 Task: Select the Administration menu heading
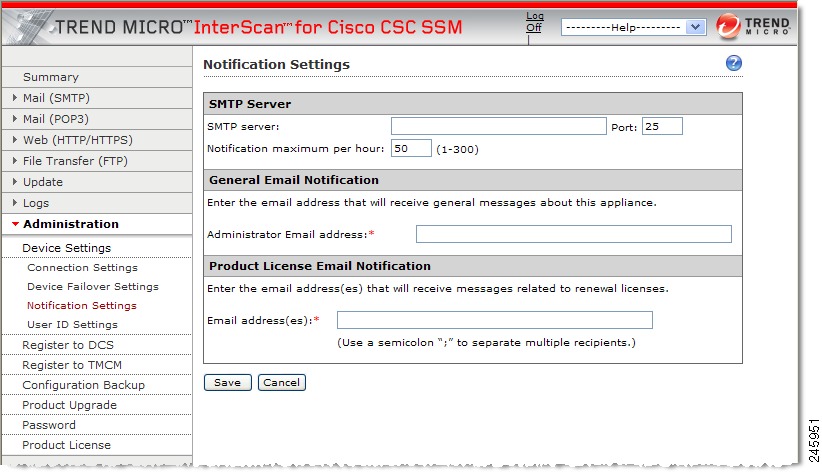(x=71, y=224)
